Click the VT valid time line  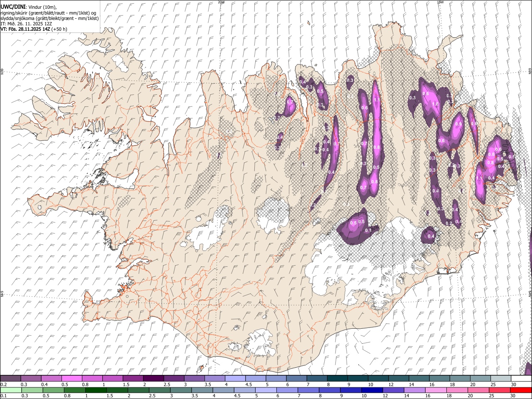click(x=34, y=29)
